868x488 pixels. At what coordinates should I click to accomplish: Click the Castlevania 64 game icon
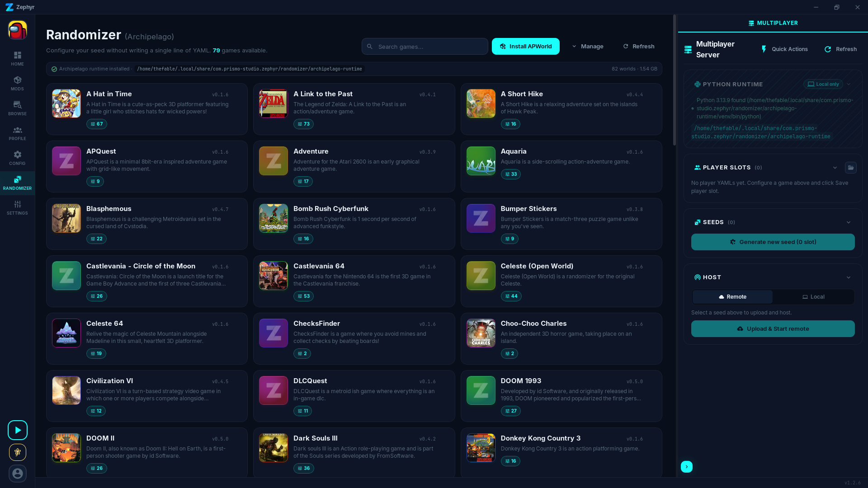click(274, 276)
